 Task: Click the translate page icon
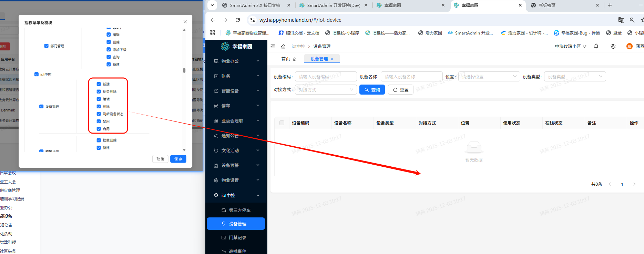[x=621, y=20]
